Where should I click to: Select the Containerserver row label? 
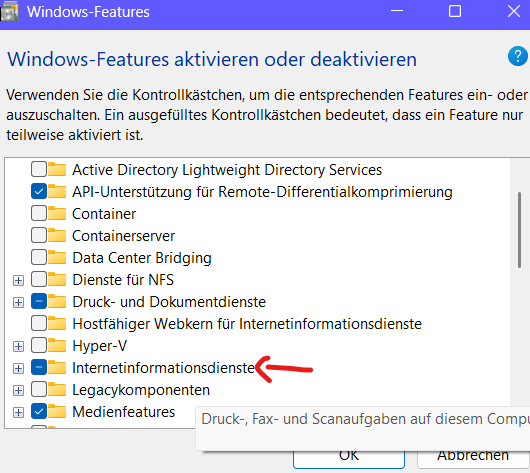coord(124,236)
